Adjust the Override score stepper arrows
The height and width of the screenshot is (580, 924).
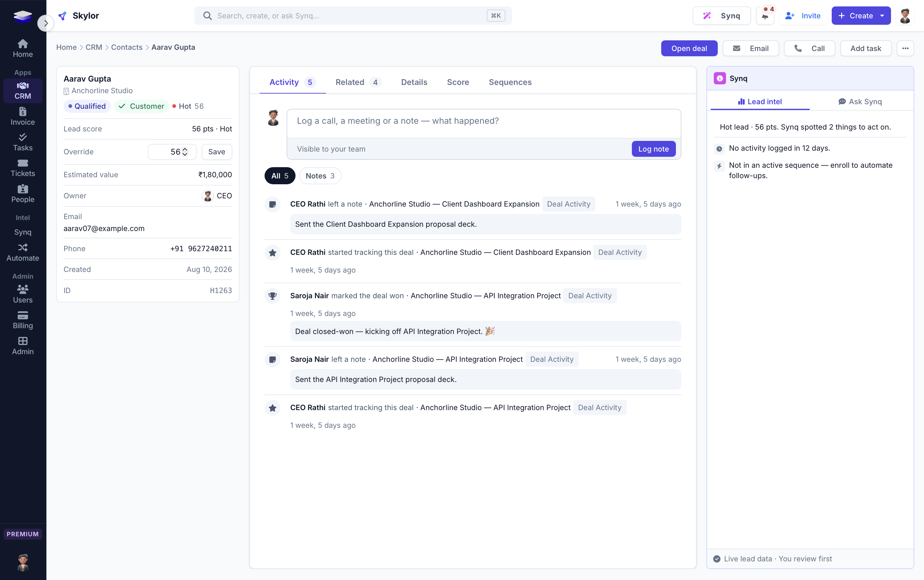coord(185,152)
